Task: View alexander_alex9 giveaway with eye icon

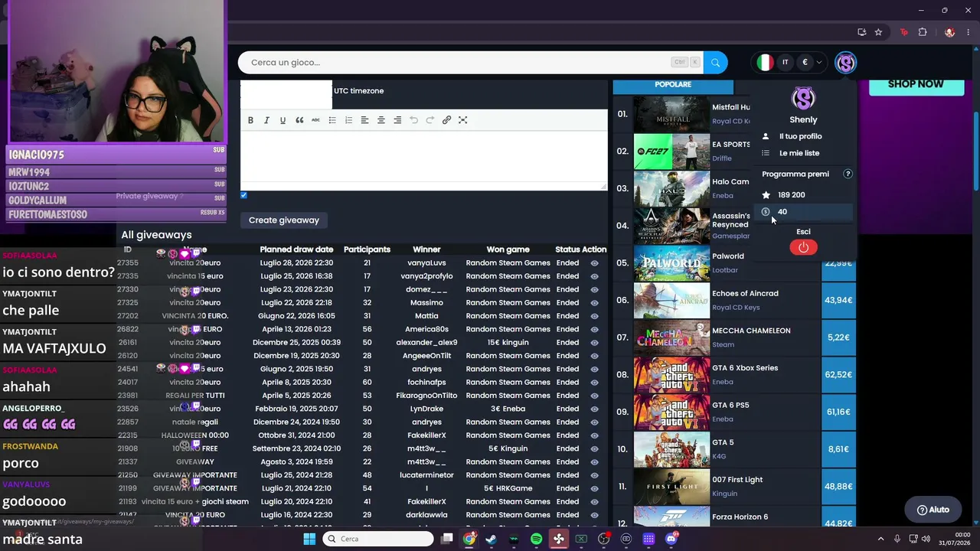Action: click(594, 343)
